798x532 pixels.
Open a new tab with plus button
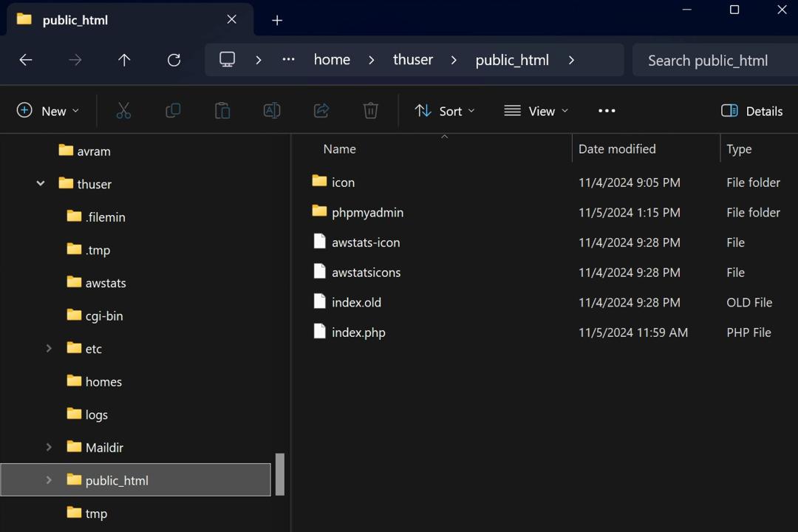[277, 21]
